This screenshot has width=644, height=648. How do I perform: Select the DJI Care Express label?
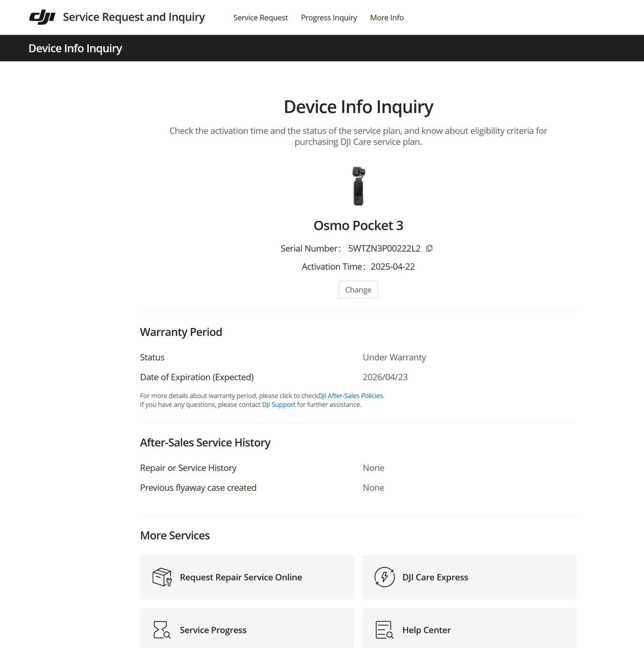(x=435, y=577)
